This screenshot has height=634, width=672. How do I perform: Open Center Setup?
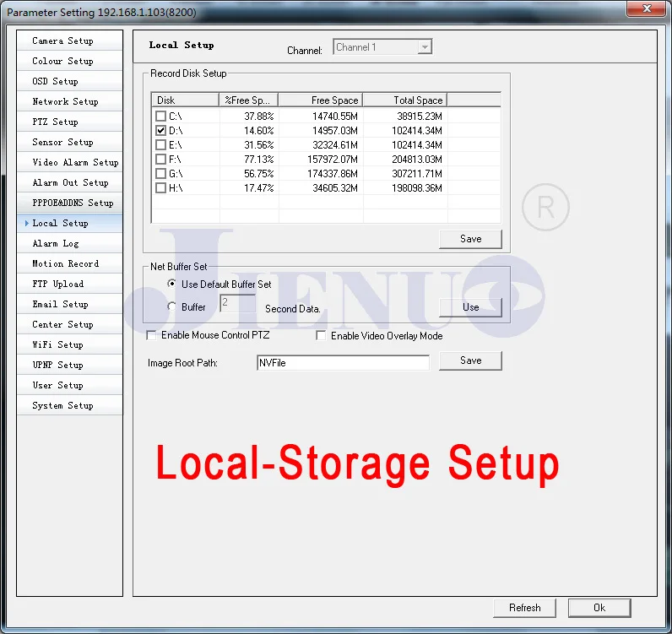click(x=69, y=324)
